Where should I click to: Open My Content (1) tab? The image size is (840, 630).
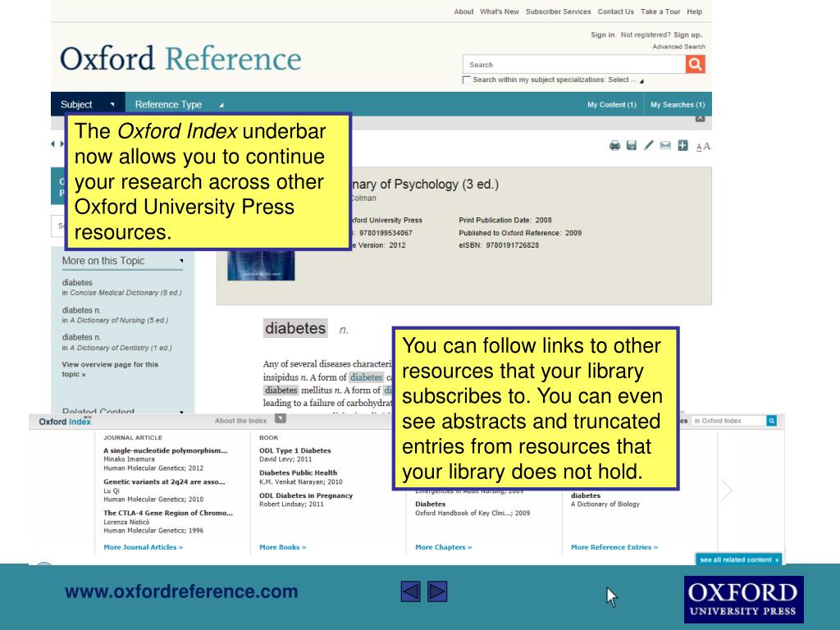point(612,105)
